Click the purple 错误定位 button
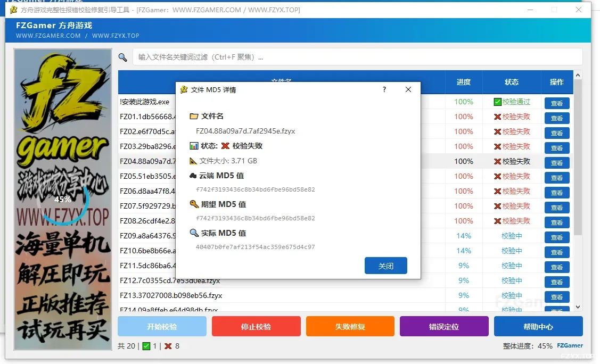 (444, 327)
